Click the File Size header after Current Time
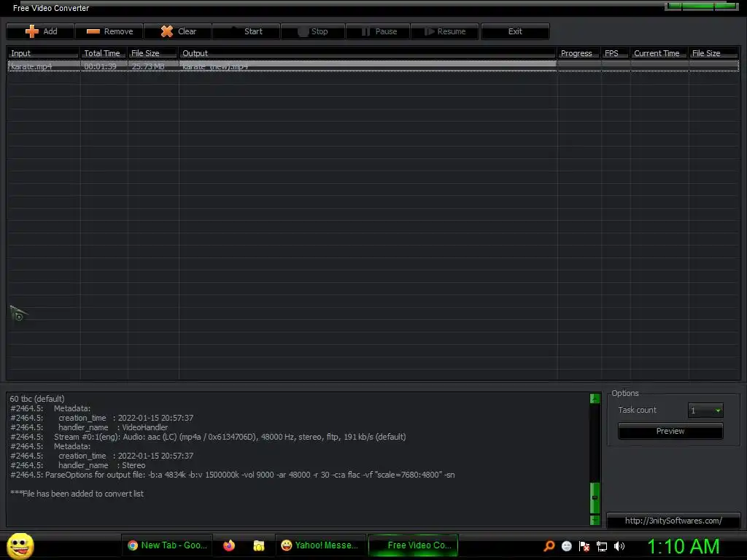This screenshot has width=747, height=560. 714,52
